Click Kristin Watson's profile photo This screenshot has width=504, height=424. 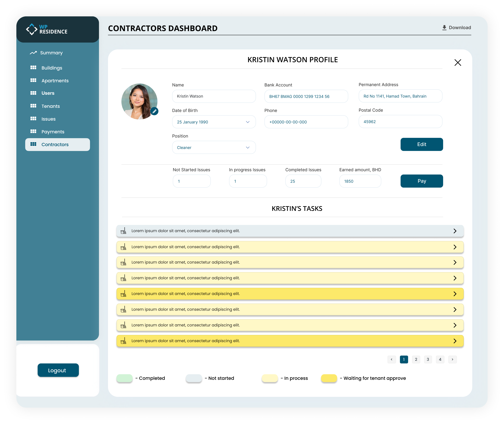(x=139, y=101)
